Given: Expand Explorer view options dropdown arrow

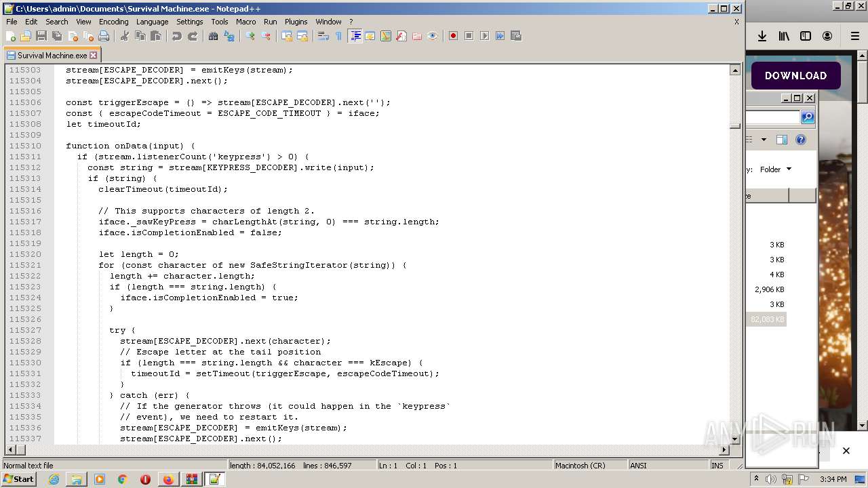Looking at the screenshot, I should [764, 140].
